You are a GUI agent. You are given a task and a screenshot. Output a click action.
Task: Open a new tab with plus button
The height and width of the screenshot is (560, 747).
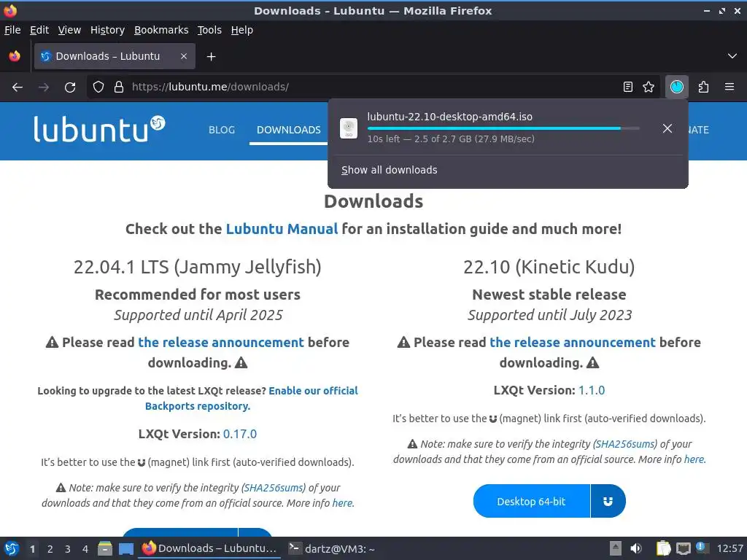211,57
